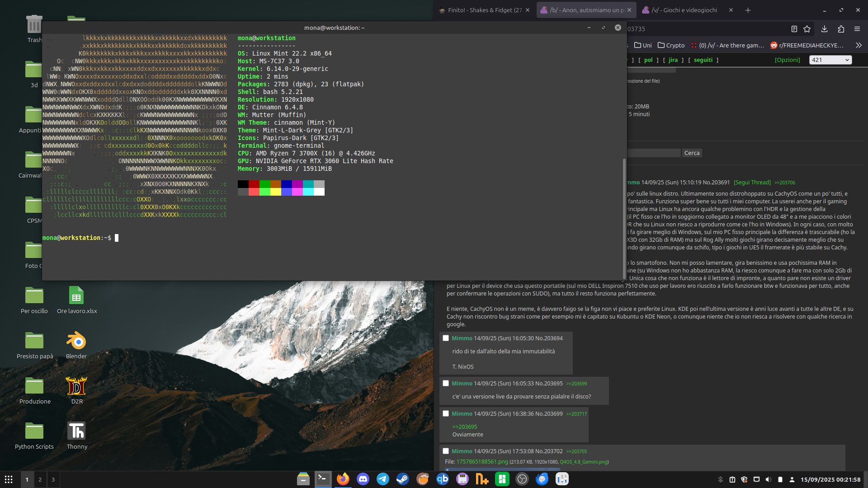Open the [Opzioni] link
Image resolution: width=868 pixels, height=488 pixels.
[787, 60]
